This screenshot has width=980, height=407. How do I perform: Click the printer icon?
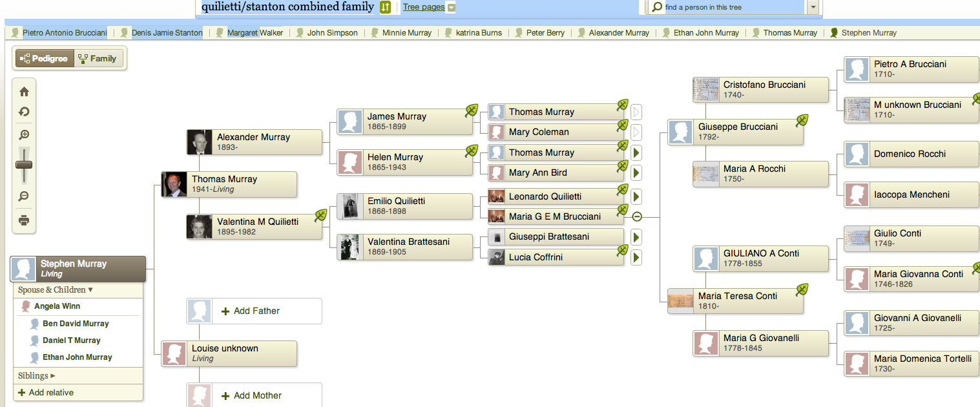click(24, 220)
